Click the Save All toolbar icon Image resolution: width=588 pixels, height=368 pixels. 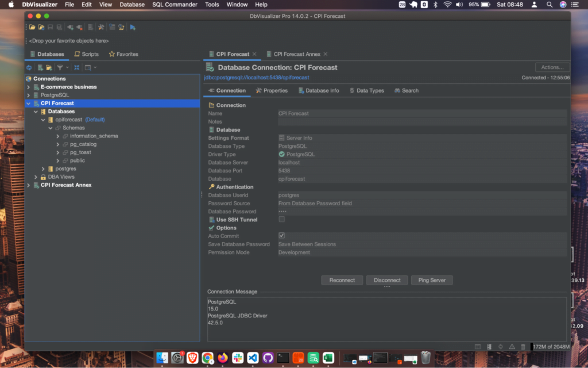click(59, 27)
